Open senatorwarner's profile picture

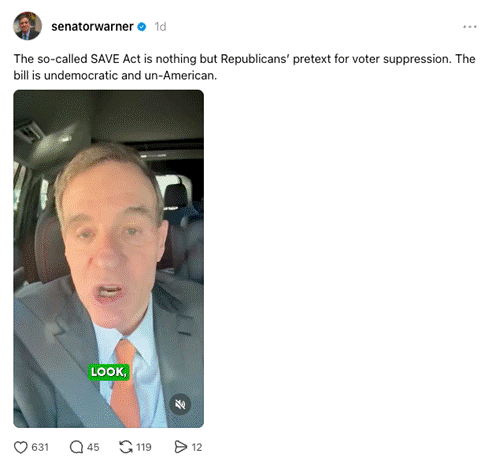27,26
